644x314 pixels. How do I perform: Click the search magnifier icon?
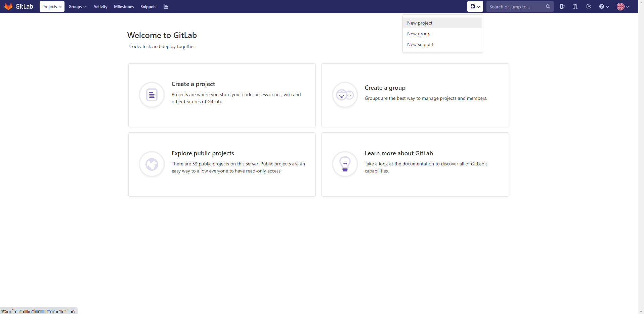tap(548, 6)
